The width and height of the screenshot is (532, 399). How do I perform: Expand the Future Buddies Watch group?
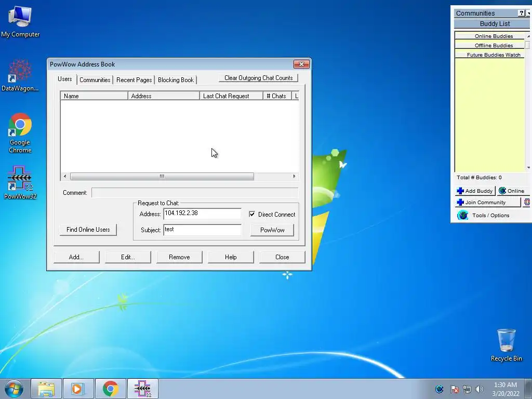[489, 55]
